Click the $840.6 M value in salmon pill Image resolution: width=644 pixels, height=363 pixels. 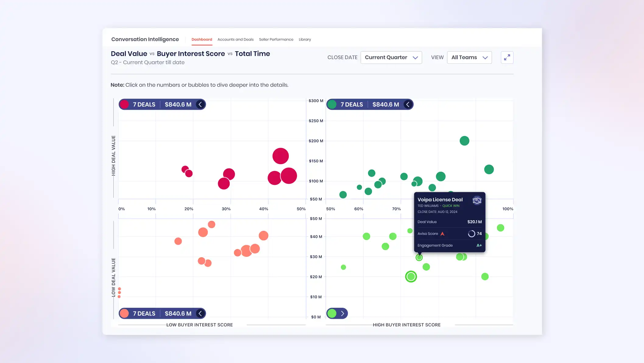coord(178,313)
